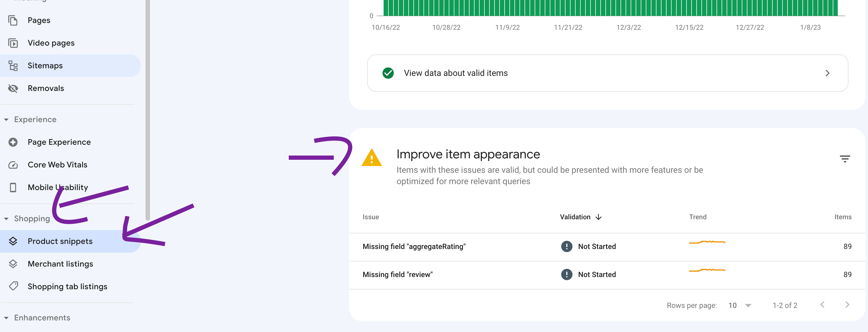Open Core Web Vitals report
The image size is (868, 332).
pos(70,165)
